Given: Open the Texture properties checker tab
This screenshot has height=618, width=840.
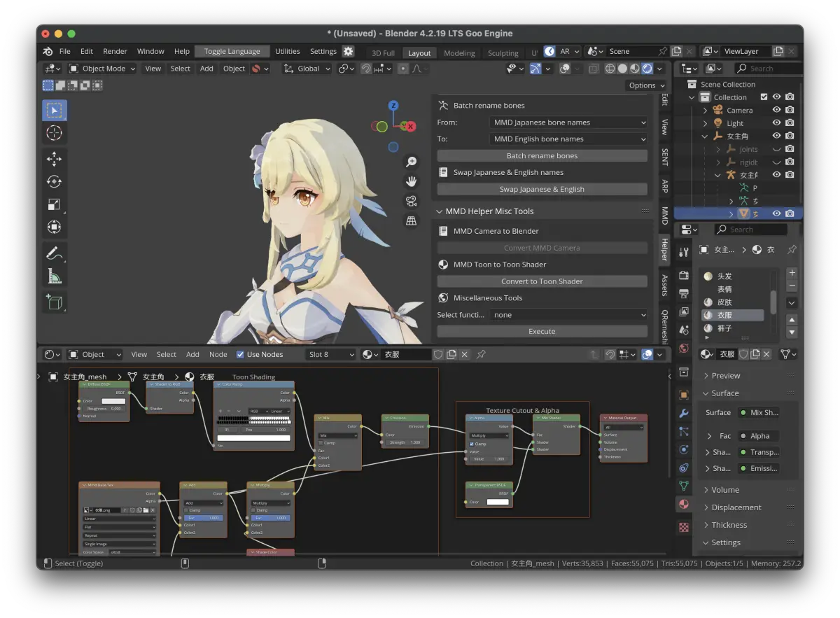Looking at the screenshot, I should click(x=684, y=526).
